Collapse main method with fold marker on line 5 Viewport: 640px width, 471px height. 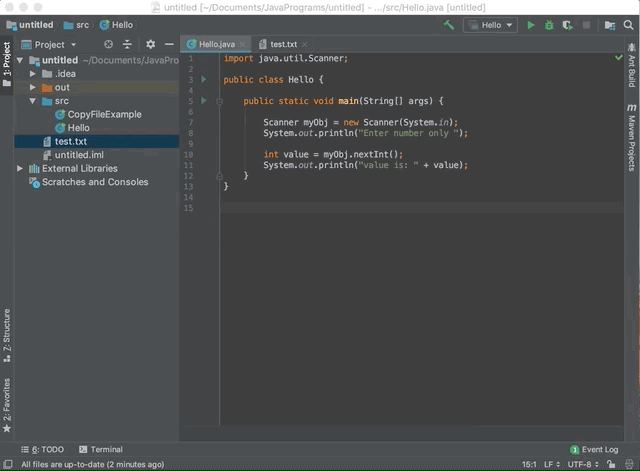pos(219,101)
